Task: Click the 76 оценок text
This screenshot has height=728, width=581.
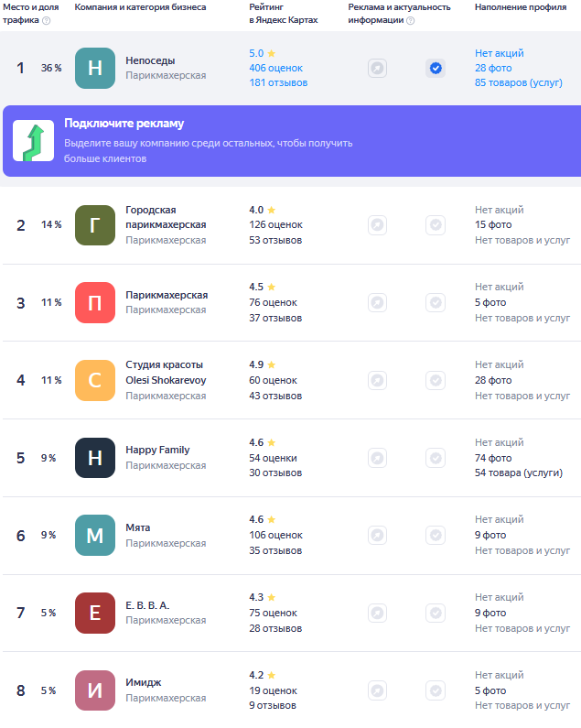Action: click(x=273, y=302)
